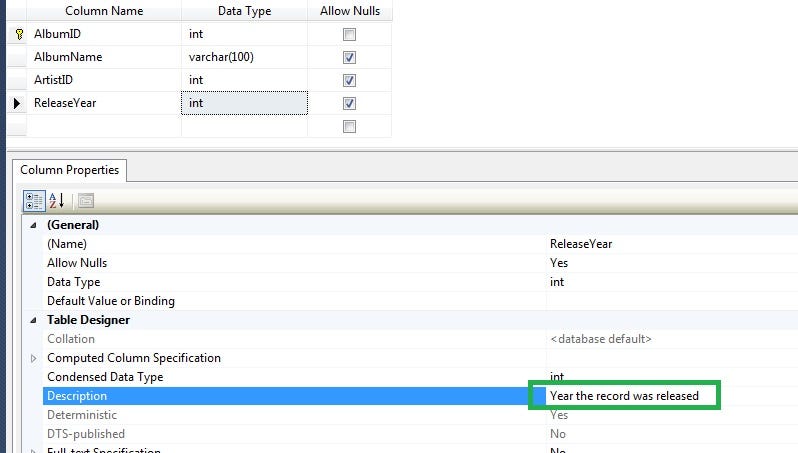The image size is (798, 453).
Task: Select the Column Properties tab
Action: pyautogui.click(x=70, y=170)
